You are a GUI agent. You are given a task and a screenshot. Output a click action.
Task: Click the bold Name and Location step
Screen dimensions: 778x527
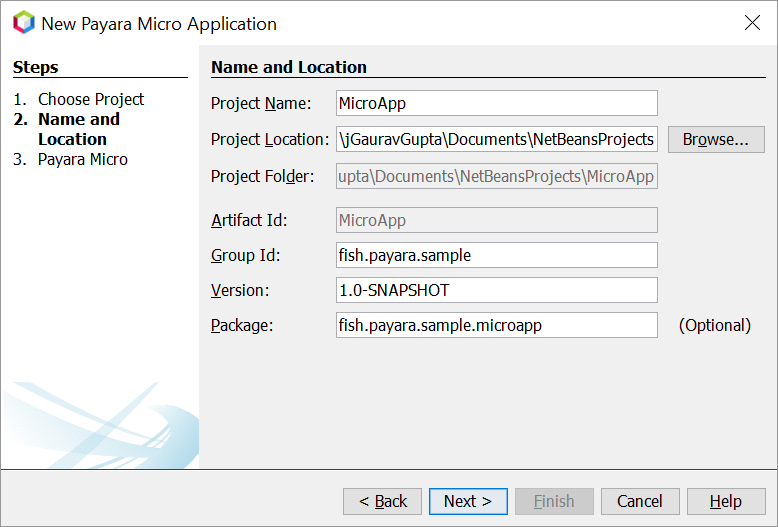78,129
